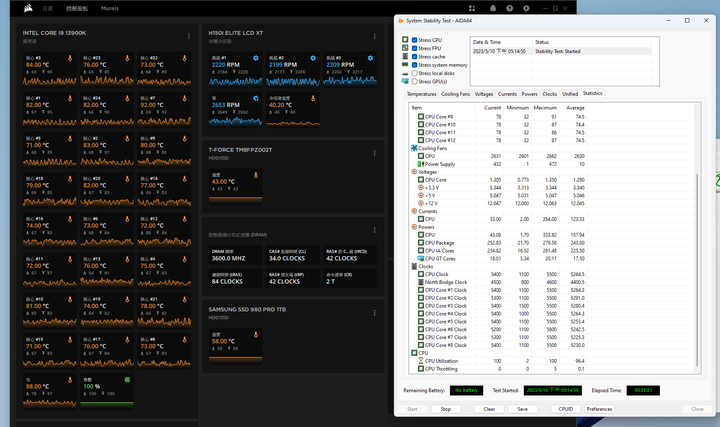720x427 pixels.
Task: Click the 3600.0 MHZ DRAM frequency tile
Action: click(235, 255)
